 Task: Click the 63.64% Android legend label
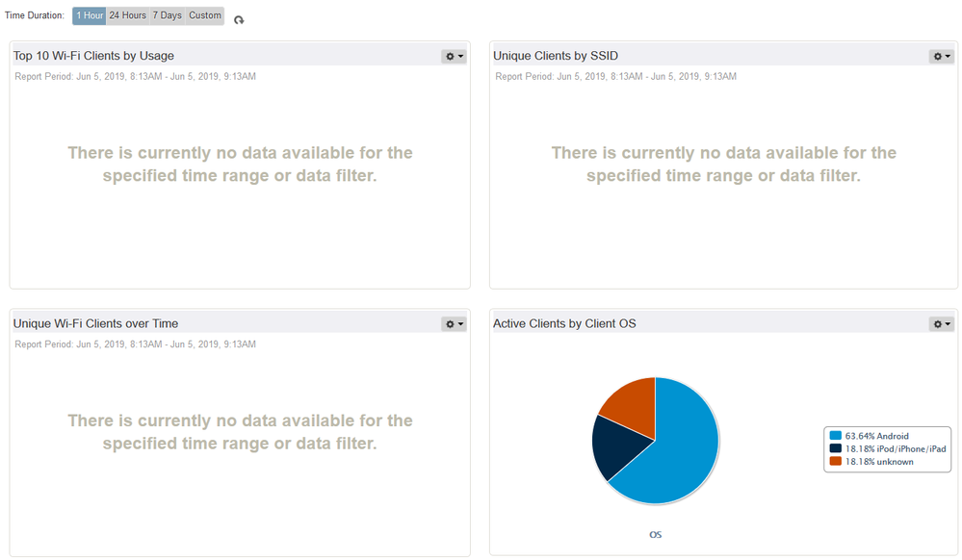point(876,436)
